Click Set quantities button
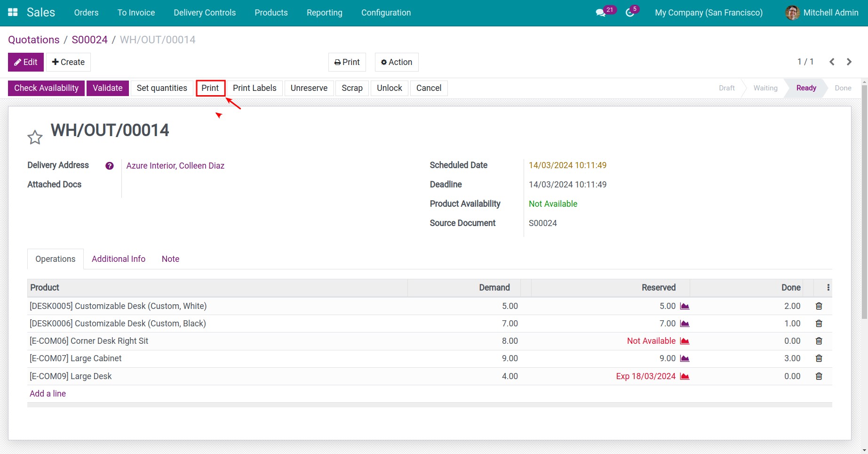Screen dimensions: 868x454 click(x=162, y=88)
